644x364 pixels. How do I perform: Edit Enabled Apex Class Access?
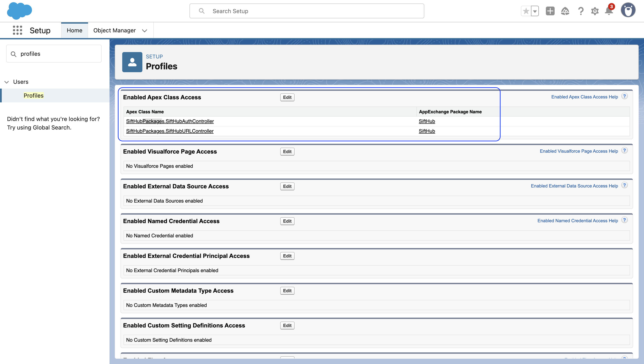(287, 97)
